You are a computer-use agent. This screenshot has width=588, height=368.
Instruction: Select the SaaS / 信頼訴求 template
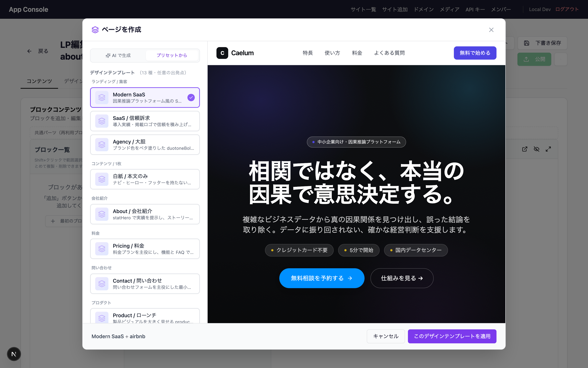pyautogui.click(x=145, y=121)
